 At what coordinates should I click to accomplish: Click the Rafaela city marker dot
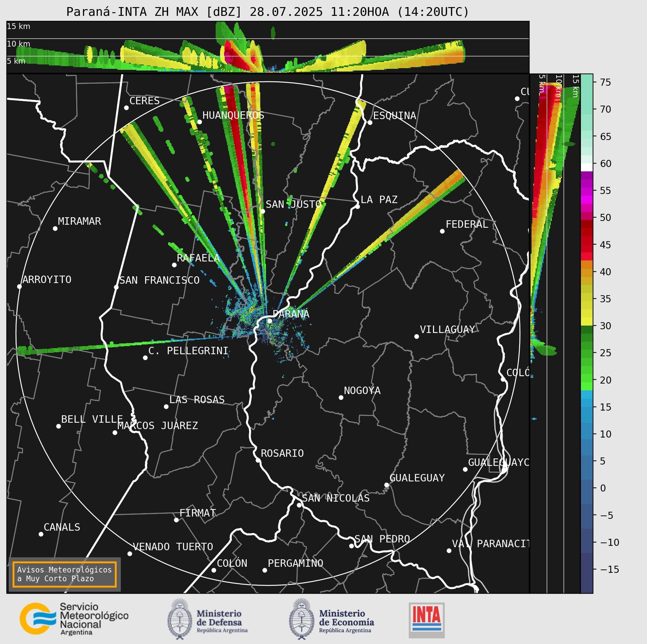click(x=174, y=265)
